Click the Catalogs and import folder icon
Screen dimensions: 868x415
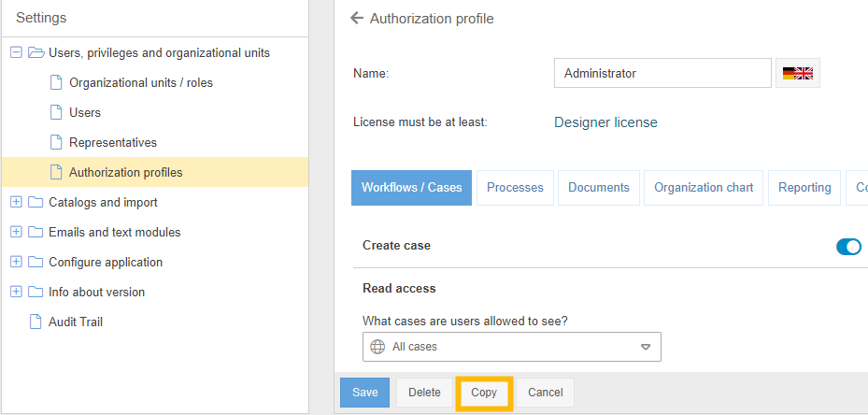36,202
